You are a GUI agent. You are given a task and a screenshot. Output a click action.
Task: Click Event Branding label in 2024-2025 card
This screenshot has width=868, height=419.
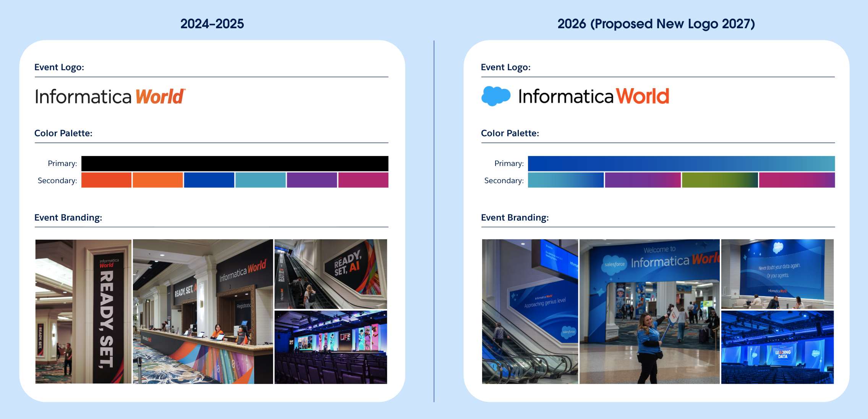click(68, 218)
